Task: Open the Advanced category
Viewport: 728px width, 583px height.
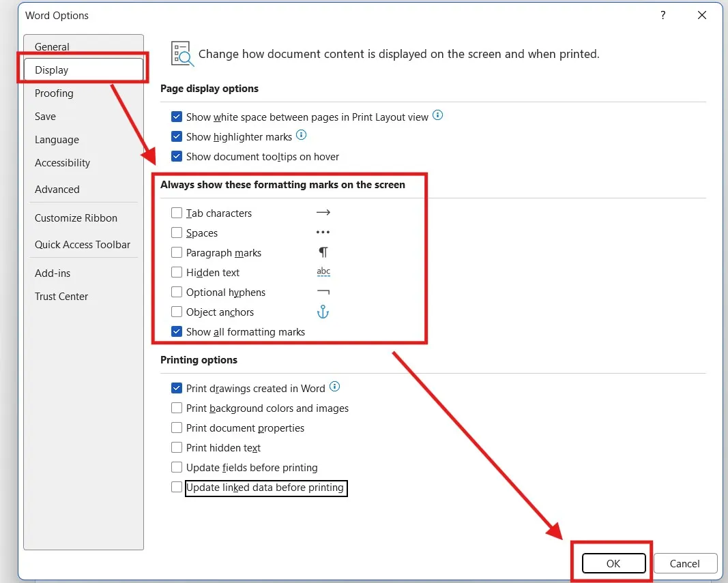Action: click(83, 189)
